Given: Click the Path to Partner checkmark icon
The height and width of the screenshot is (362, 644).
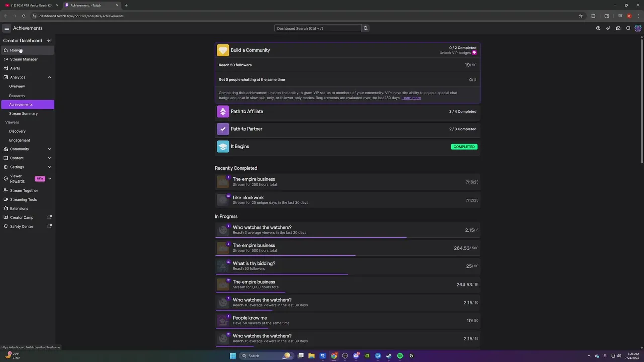Looking at the screenshot, I should pyautogui.click(x=223, y=129).
